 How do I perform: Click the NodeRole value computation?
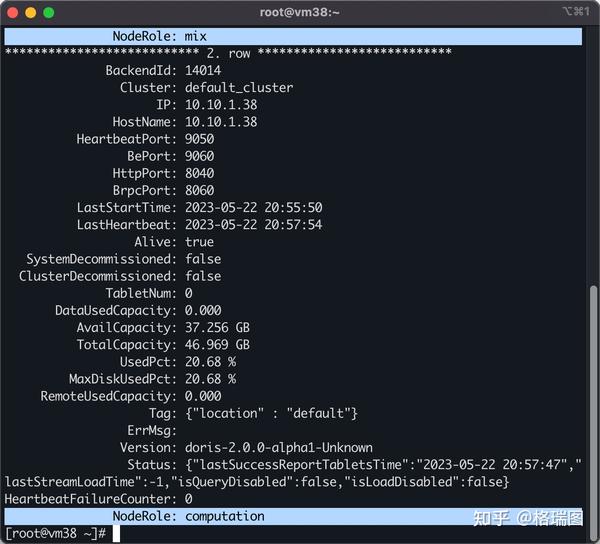pyautogui.click(x=225, y=516)
